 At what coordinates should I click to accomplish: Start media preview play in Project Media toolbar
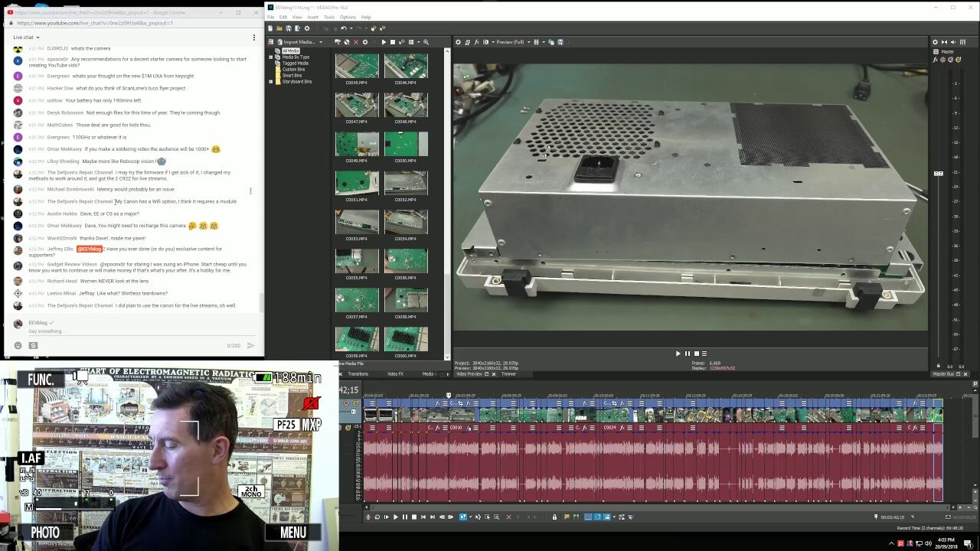[x=384, y=41]
